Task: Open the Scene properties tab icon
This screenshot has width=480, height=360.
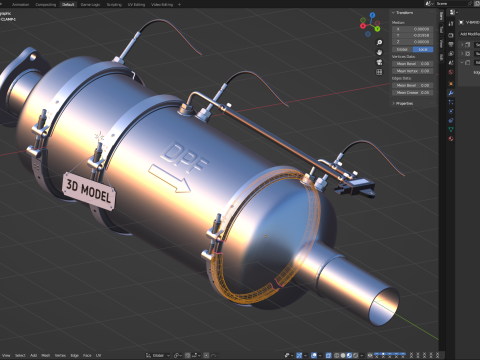Action: pyautogui.click(x=451, y=62)
